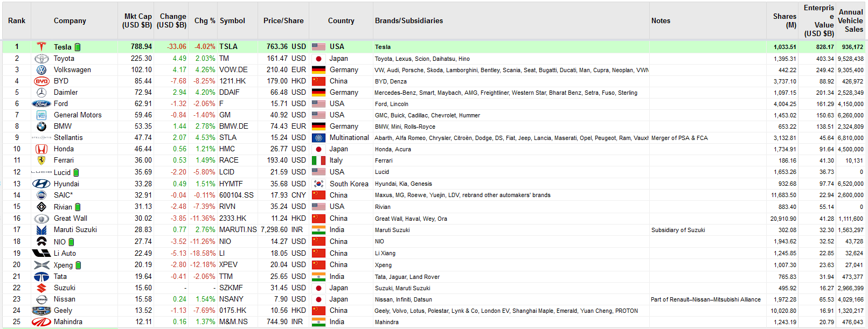Click the NIO logo icon
The image size is (868, 329).
point(41,242)
